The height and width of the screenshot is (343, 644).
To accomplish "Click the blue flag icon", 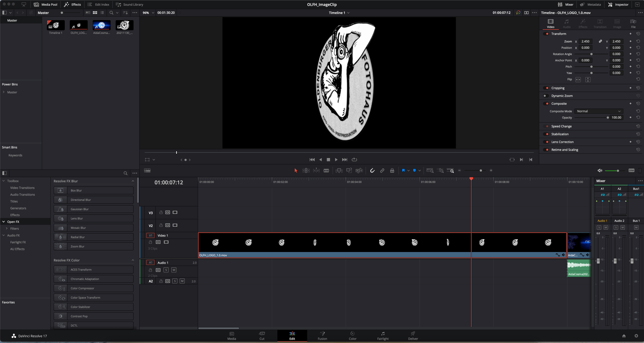I will [403, 170].
